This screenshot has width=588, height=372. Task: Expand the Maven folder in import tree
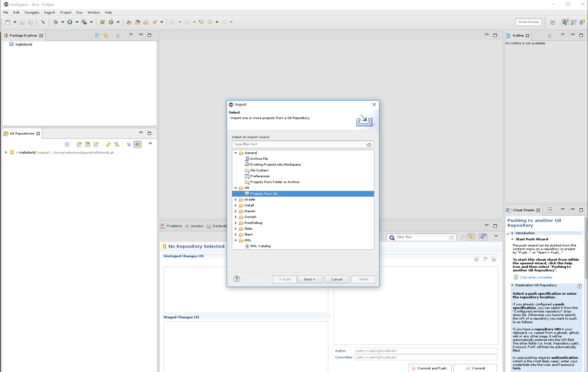point(236,211)
